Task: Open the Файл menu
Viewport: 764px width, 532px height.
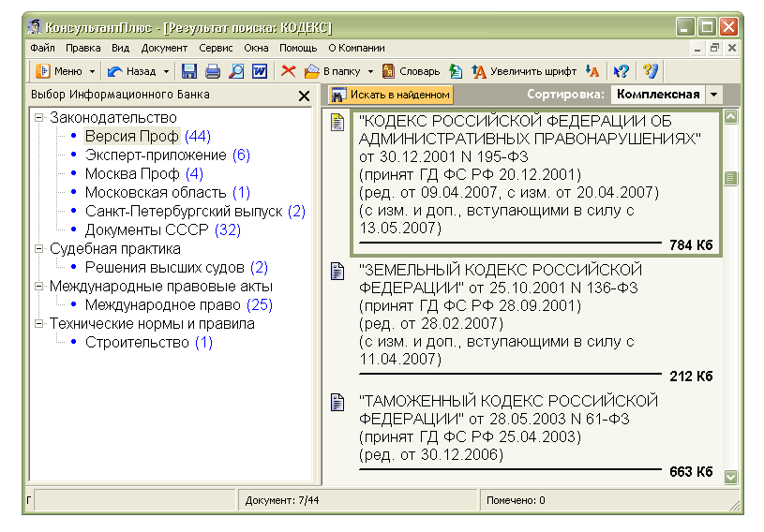Action: point(42,48)
